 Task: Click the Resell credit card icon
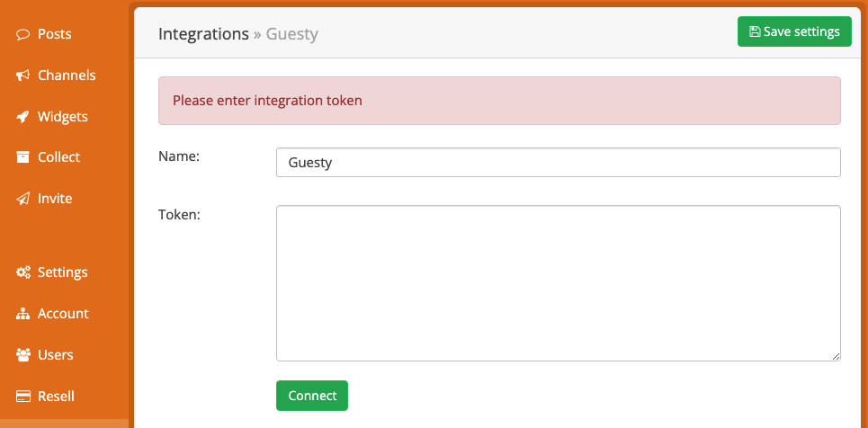point(22,397)
